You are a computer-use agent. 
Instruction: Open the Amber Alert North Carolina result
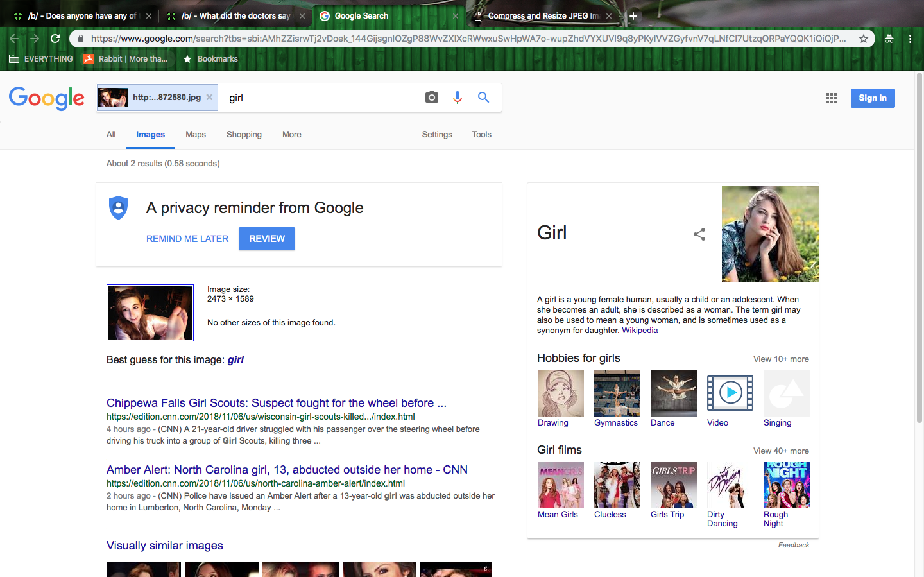(287, 470)
